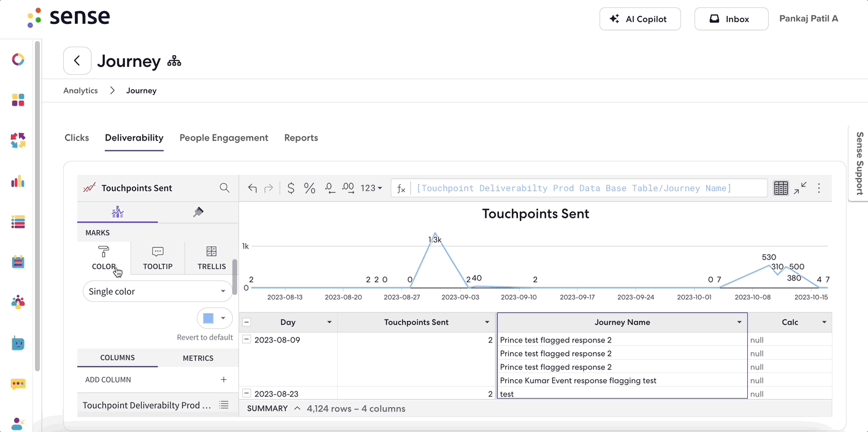
Task: Click the list icon beside Touchpoint Deliverabilty Prod
Action: [224, 405]
